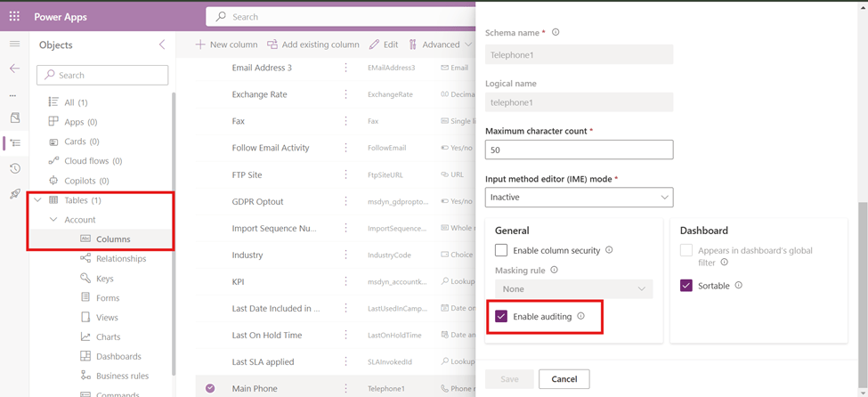Toggle the Enable auditing checkbox
This screenshot has height=397, width=868.
[x=501, y=316]
